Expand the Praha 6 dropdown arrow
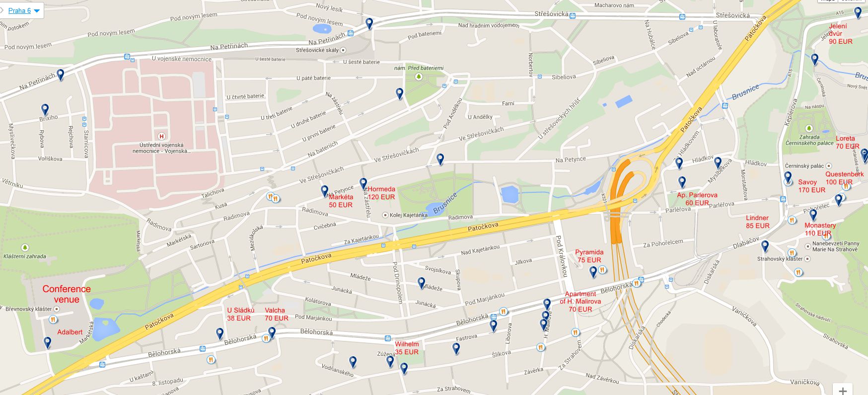Viewport: 868px width, 395px height. [x=37, y=11]
